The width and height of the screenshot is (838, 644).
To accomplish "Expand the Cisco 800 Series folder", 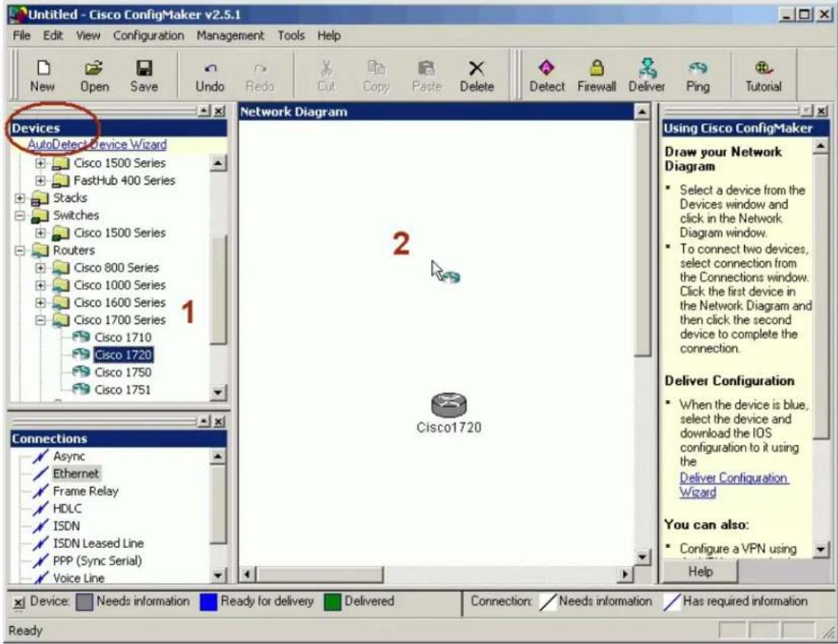I will (40, 268).
